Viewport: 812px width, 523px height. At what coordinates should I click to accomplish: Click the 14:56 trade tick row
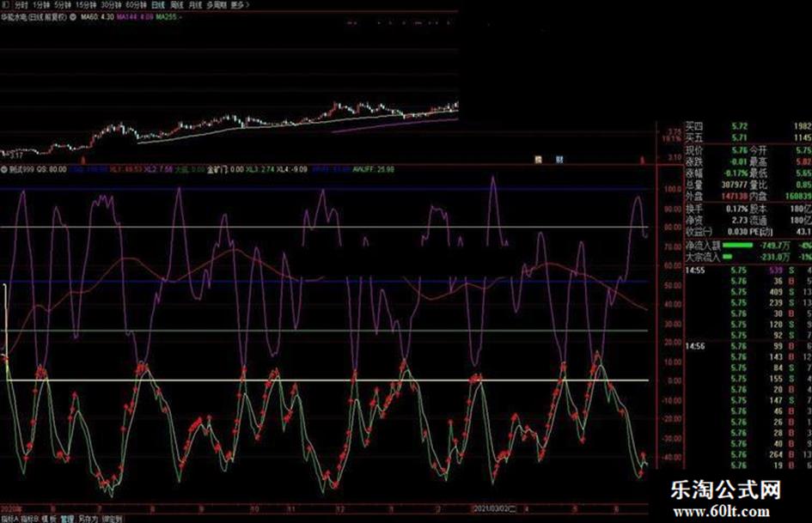748,346
